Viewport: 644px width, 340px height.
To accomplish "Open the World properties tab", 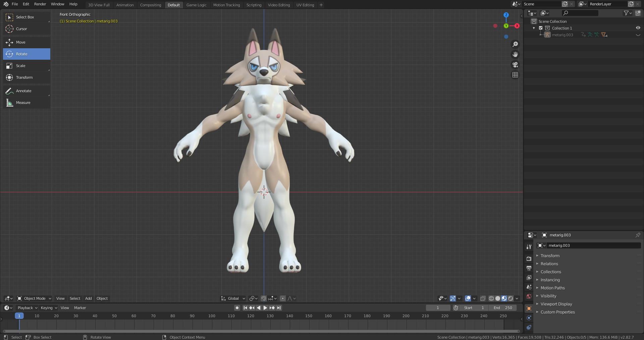I will click(529, 296).
